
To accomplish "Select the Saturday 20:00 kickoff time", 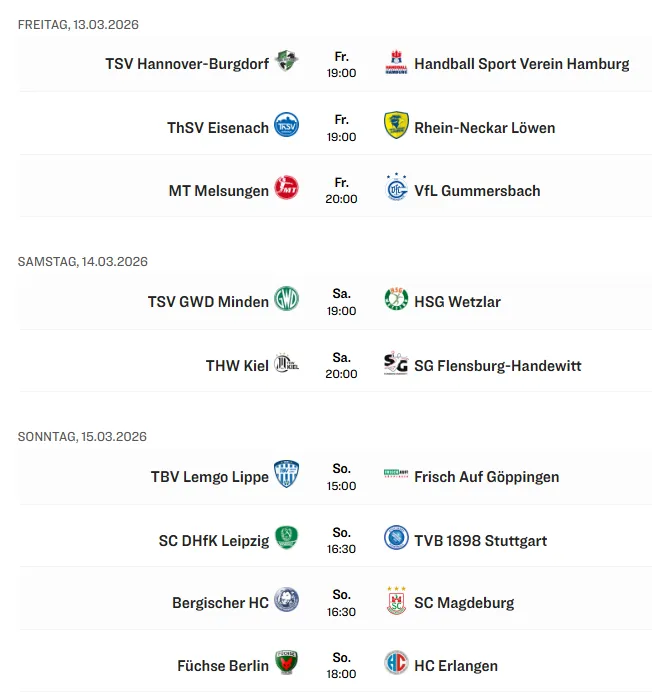I will click(x=342, y=373).
